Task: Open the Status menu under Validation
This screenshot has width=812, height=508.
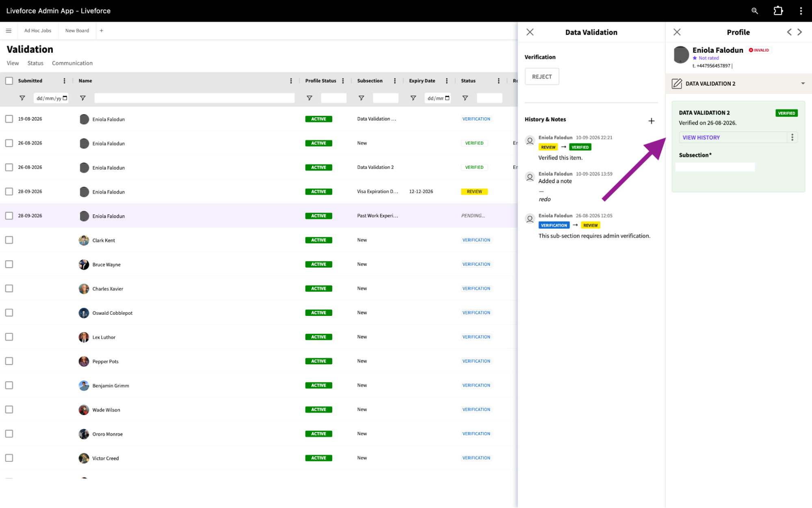Action: [x=35, y=63]
